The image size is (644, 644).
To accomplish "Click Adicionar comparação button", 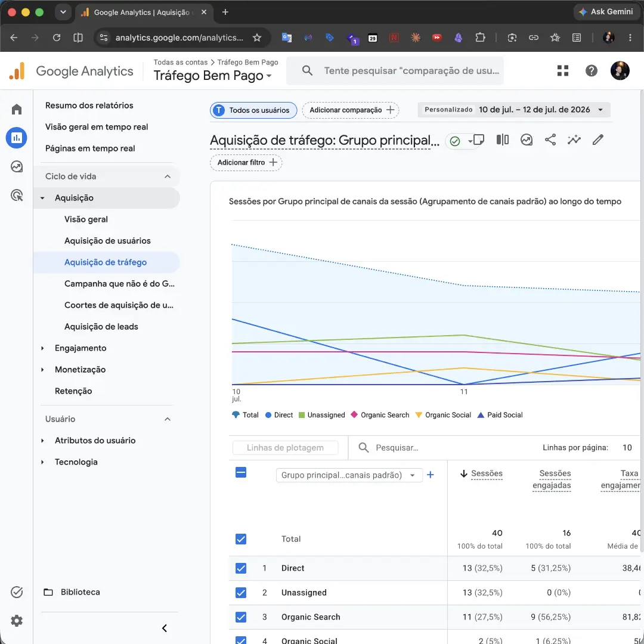I will pyautogui.click(x=351, y=110).
